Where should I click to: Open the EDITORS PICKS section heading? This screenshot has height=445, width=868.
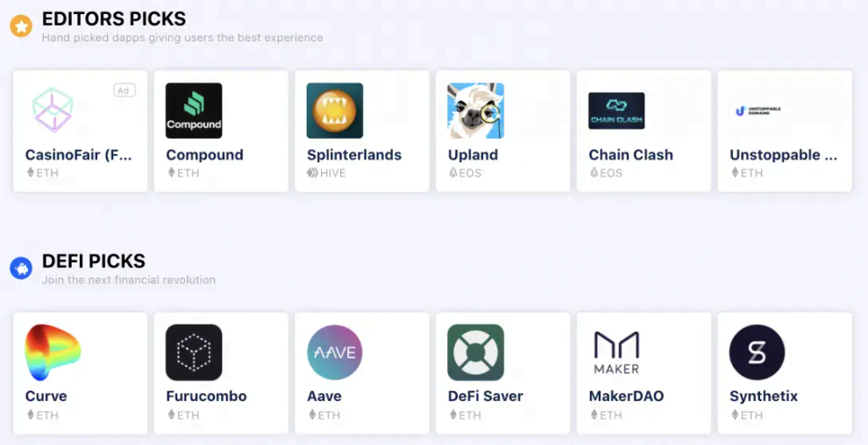pyautogui.click(x=114, y=18)
